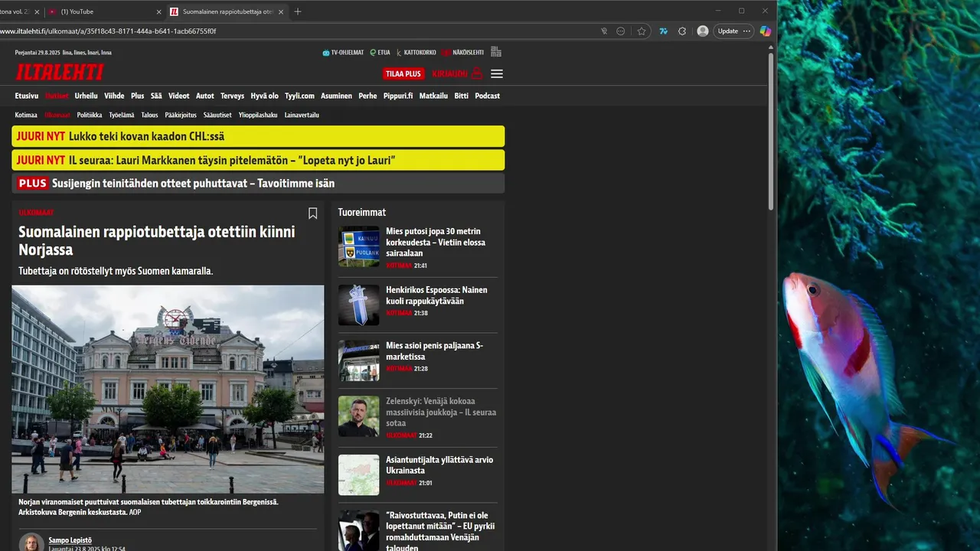
Task: Click the browser Update button
Action: (734, 31)
